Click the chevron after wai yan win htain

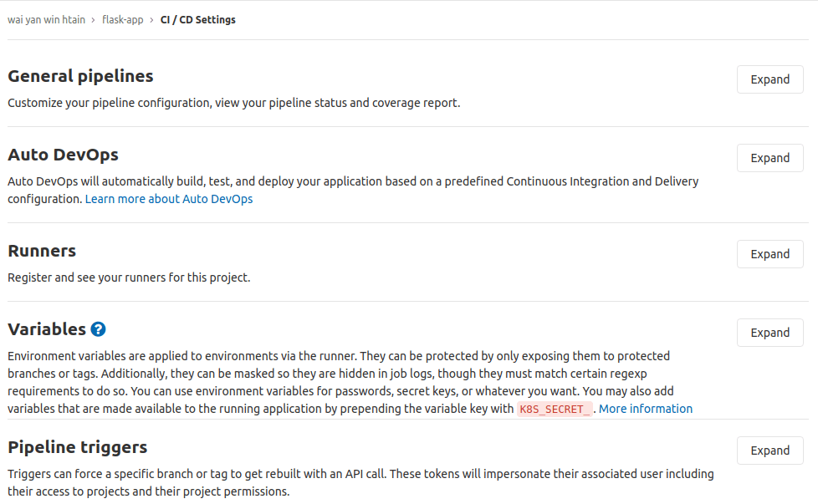click(x=94, y=20)
